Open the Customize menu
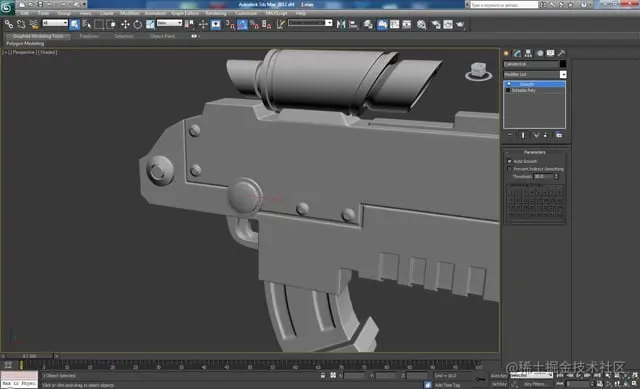The image size is (640, 389). [246, 13]
